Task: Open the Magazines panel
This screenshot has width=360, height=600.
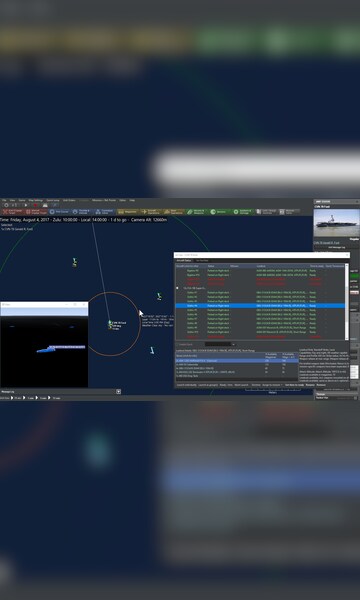Action: coord(128,212)
